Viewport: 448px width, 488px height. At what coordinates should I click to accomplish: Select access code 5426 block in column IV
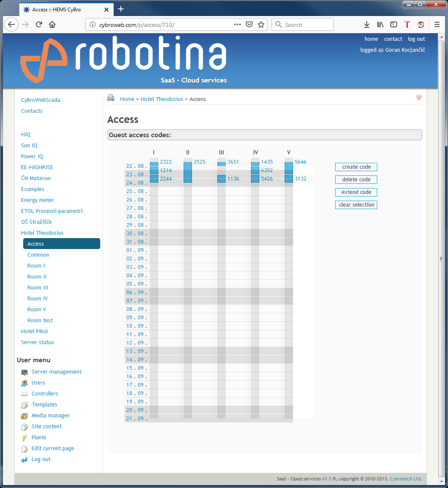[255, 179]
